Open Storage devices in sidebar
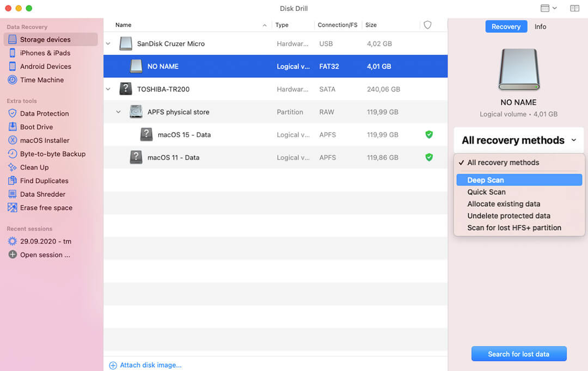The image size is (588, 371). point(51,39)
